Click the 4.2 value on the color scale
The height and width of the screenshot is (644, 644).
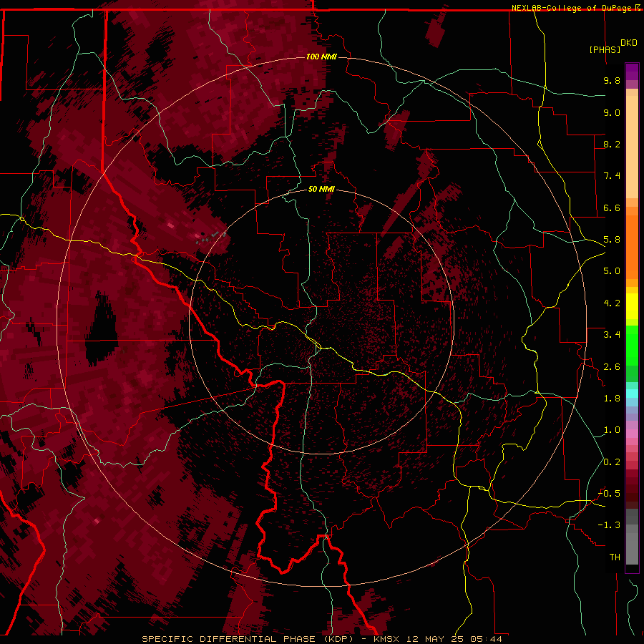(x=612, y=303)
